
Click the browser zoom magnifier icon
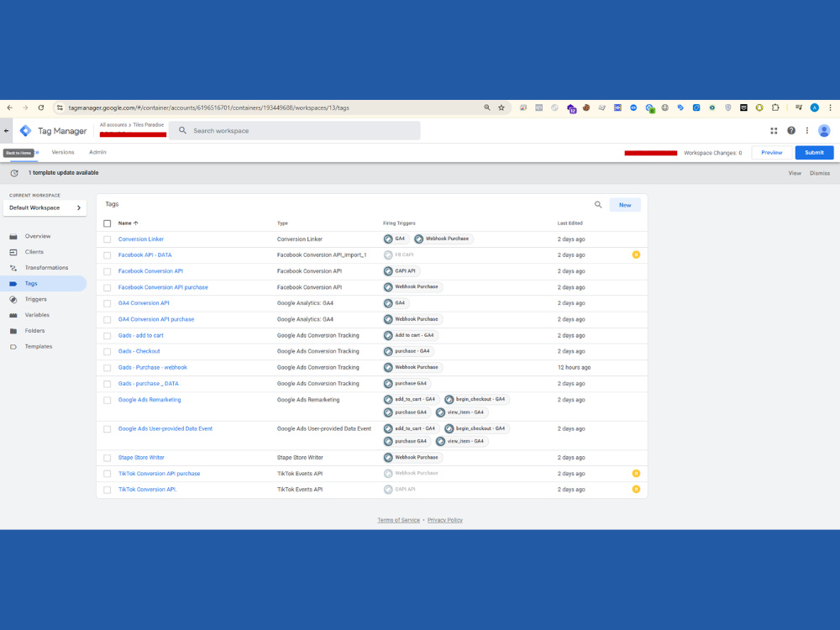[x=487, y=108]
